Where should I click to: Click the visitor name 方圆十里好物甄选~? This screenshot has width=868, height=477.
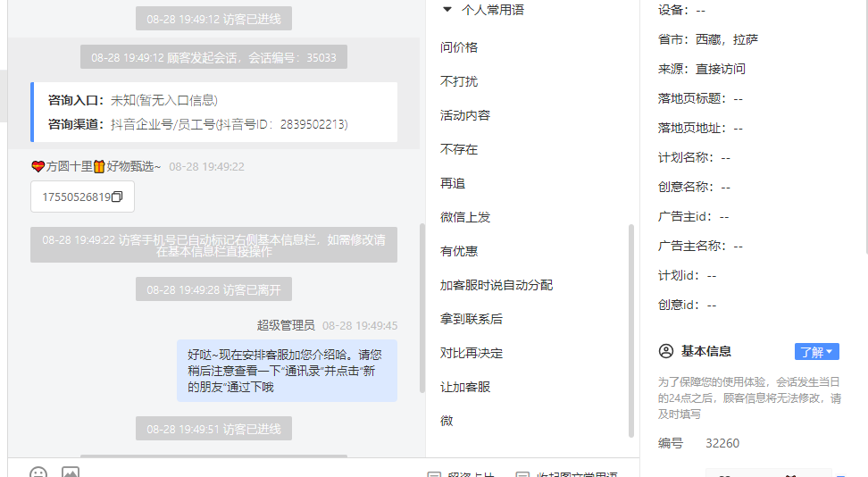click(x=96, y=166)
